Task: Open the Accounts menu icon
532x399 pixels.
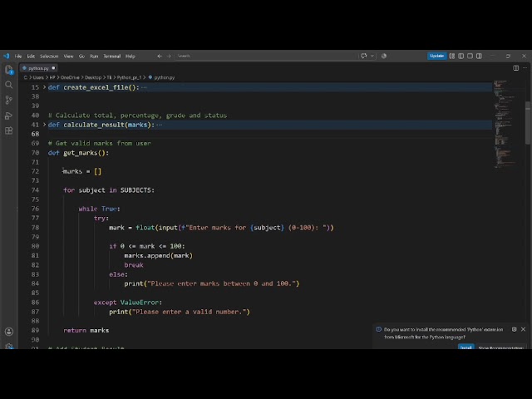Action: [x=9, y=332]
